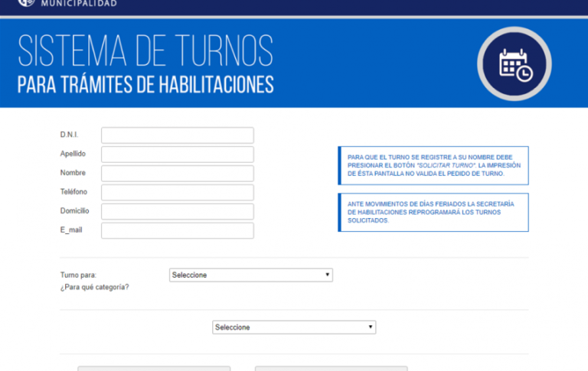Focus the D.N.I. input field
This screenshot has height=371, width=588.
click(x=177, y=135)
